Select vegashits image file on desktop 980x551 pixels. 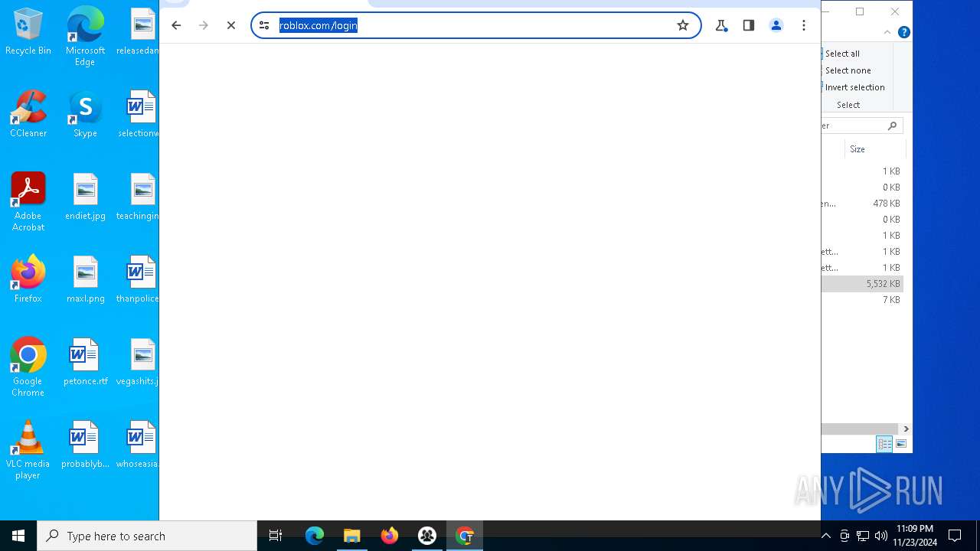coord(139,363)
